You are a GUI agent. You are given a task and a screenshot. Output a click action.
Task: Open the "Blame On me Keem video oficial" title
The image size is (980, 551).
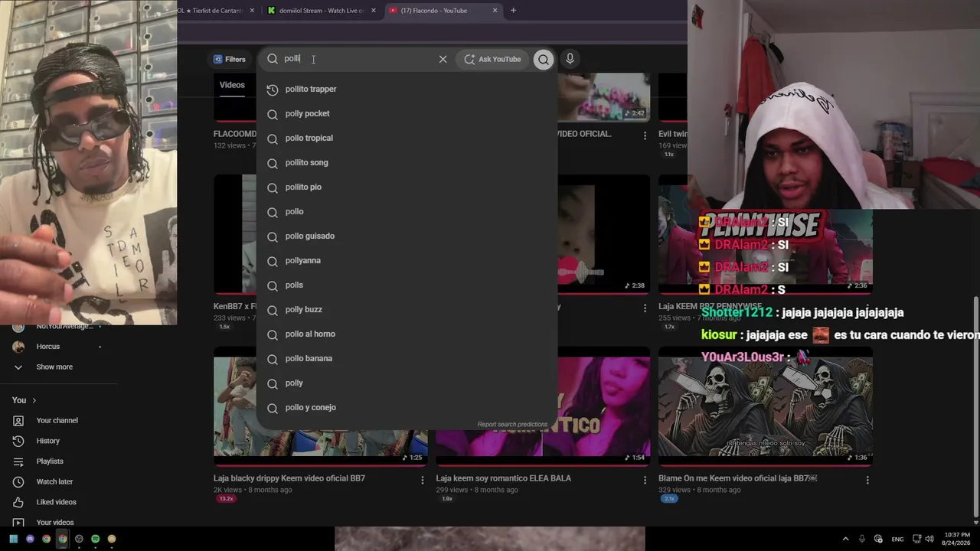click(738, 478)
